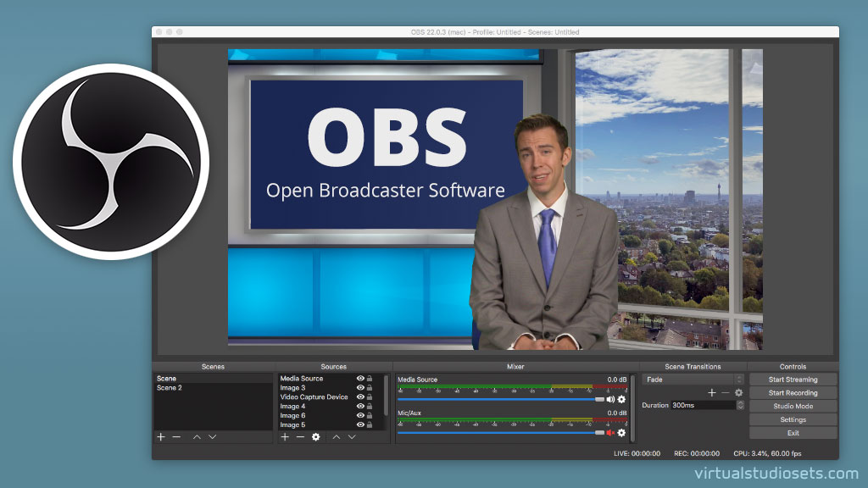
Task: Lock the Image 4 source
Action: pyautogui.click(x=370, y=406)
